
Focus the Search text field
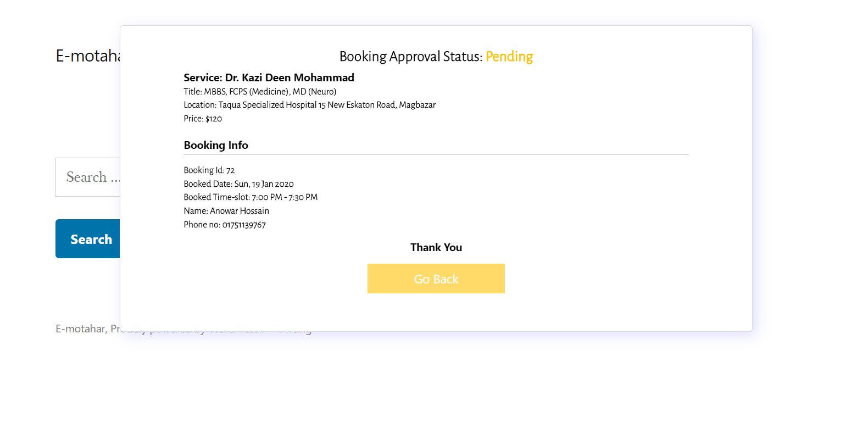click(x=88, y=177)
